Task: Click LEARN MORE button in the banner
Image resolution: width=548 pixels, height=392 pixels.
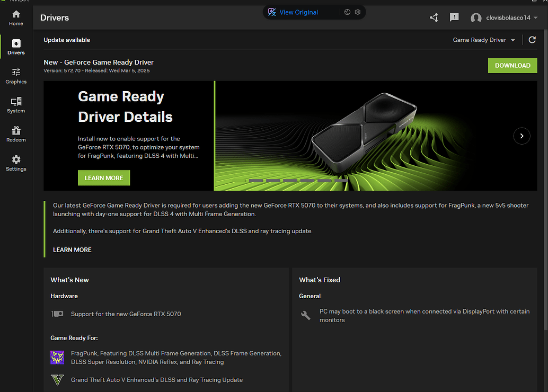Action: 104,178
